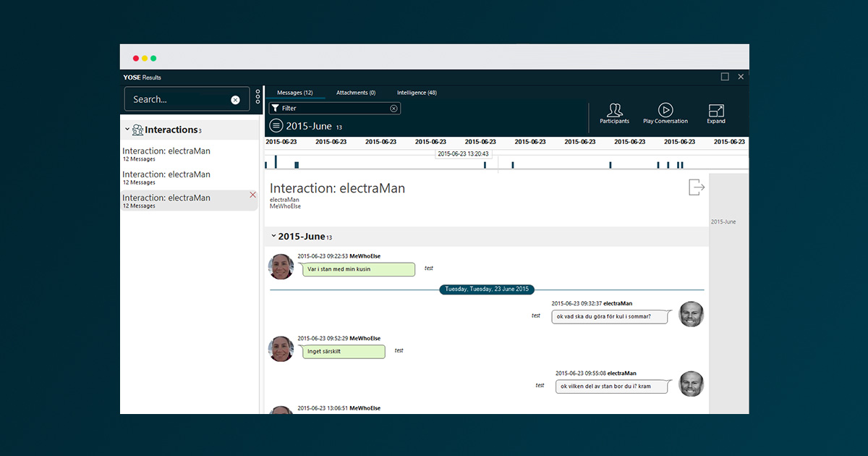Click the tall timeline bar marker
This screenshot has height=456, width=868.
click(x=276, y=161)
